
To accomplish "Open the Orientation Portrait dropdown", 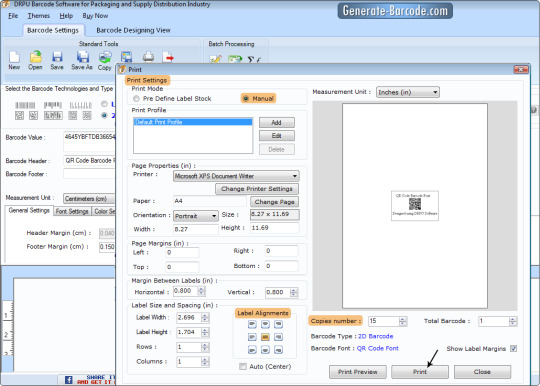I will coord(196,216).
